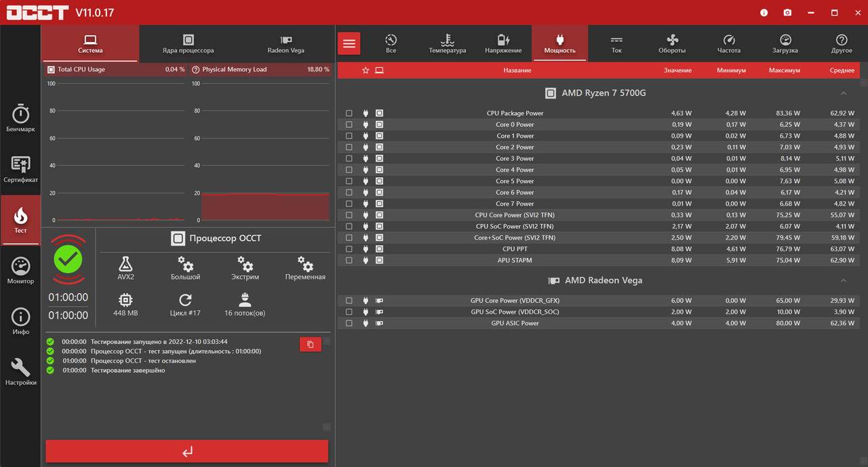The width and height of the screenshot is (868, 467).
Task: Check the CPU PPT checkbox
Action: coord(349,249)
